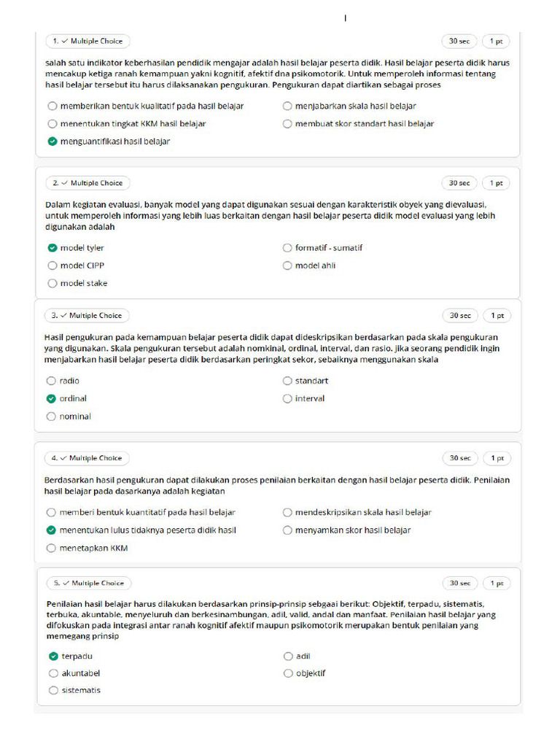Viewport: 560px width, 747px height.
Task: Select 'model stake' radio option
Action: (52, 283)
